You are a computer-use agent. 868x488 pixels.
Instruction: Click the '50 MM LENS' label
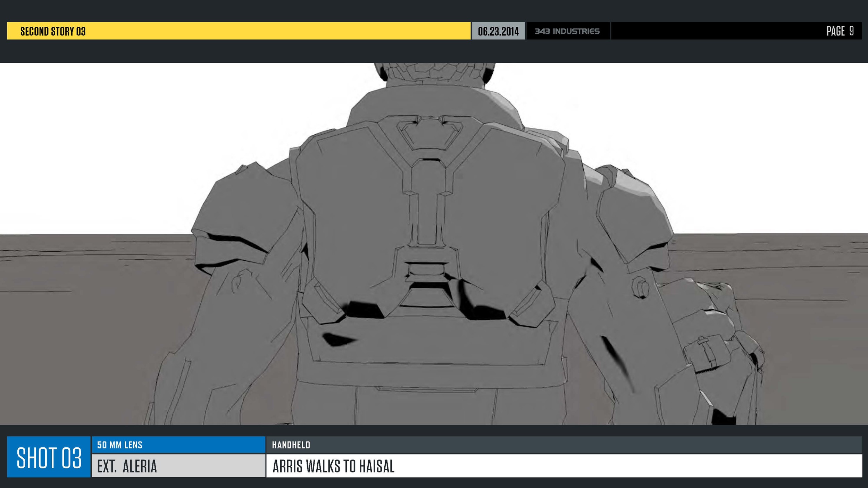coord(120,445)
